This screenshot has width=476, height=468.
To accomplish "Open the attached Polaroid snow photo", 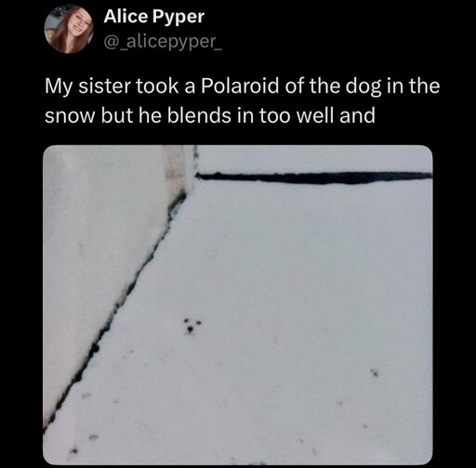I will click(238, 304).
